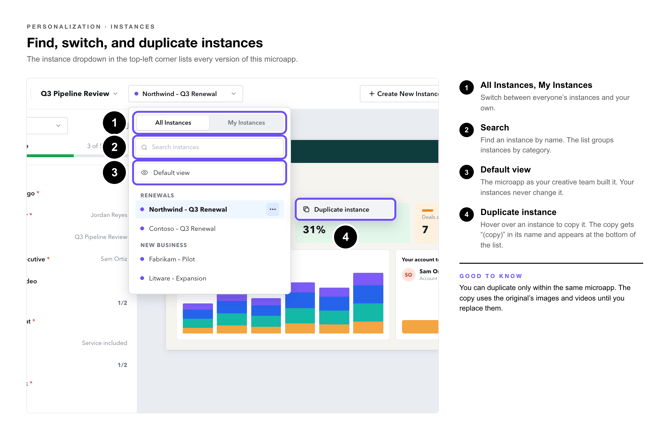This screenshot has height=430, width=670.
Task: Click the 31% value in the card
Action: pyautogui.click(x=314, y=230)
